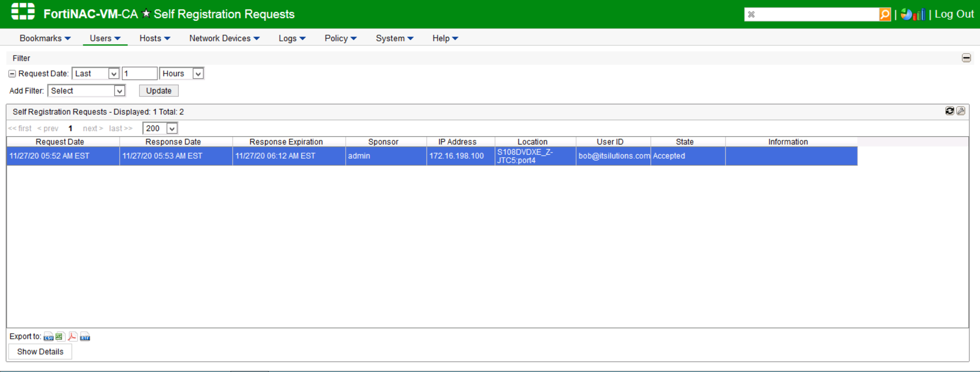The width and height of the screenshot is (980, 372).
Task: Click the bookmark star next to FortiNAC-VM-CA
Action: (x=146, y=14)
